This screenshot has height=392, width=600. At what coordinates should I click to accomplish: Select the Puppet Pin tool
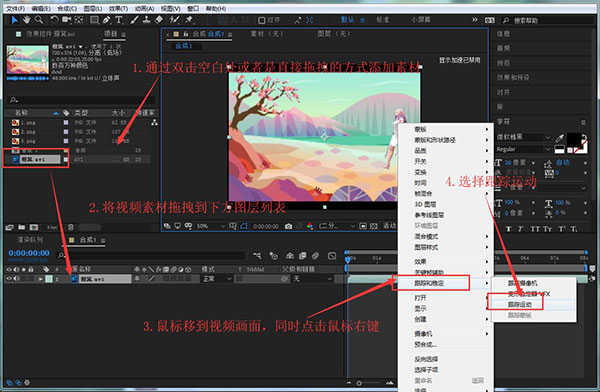tap(189, 20)
